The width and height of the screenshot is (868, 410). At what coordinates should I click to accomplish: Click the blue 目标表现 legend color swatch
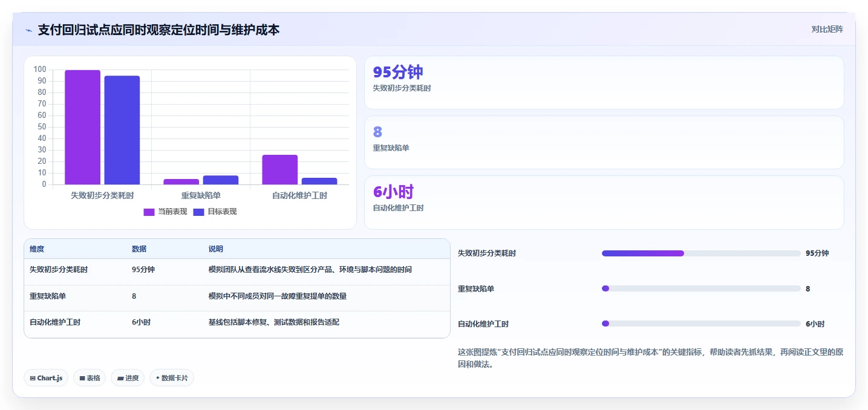pyautogui.click(x=199, y=212)
